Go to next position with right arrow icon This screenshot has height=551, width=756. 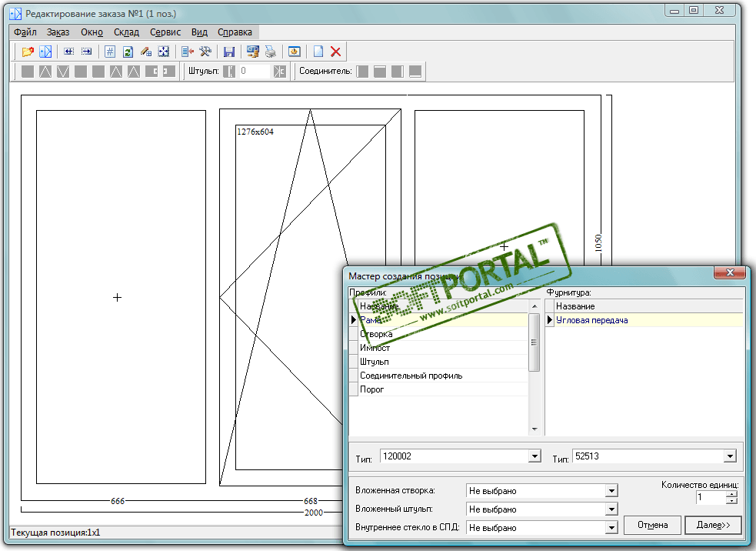coord(87,52)
